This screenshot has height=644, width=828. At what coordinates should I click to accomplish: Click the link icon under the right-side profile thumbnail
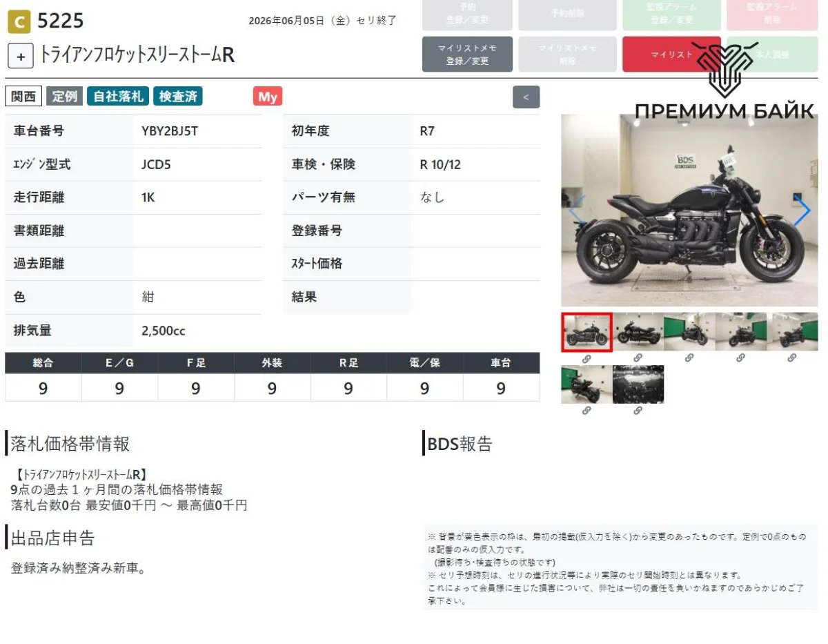coord(638,358)
